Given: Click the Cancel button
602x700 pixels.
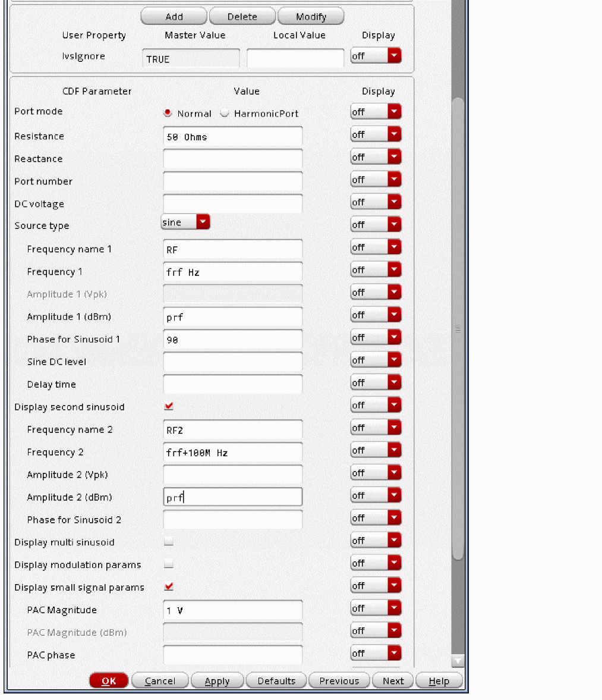Looking at the screenshot, I should pos(160,681).
